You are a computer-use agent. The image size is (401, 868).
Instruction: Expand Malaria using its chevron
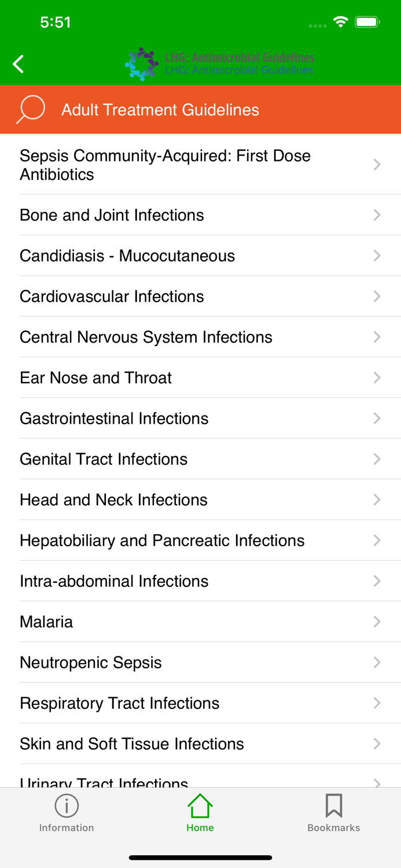tap(377, 621)
